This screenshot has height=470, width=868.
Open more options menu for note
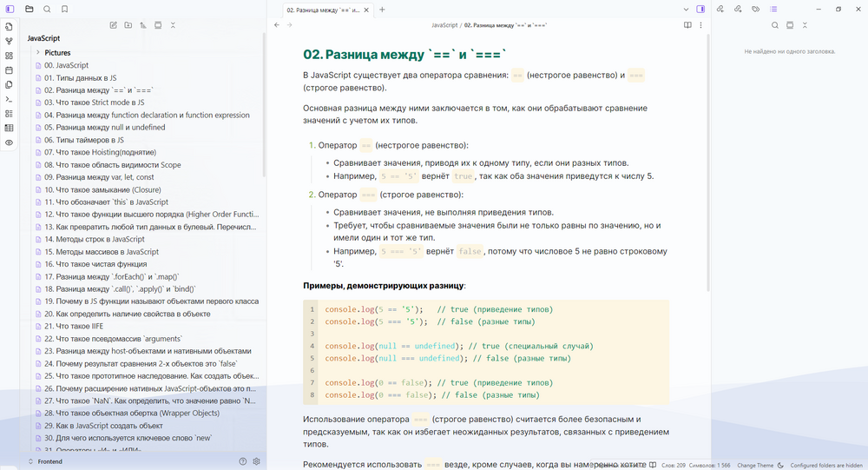(701, 25)
